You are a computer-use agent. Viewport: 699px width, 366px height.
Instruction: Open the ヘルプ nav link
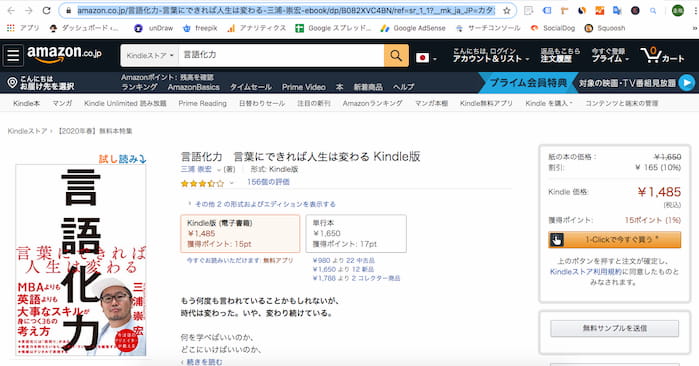[403, 87]
